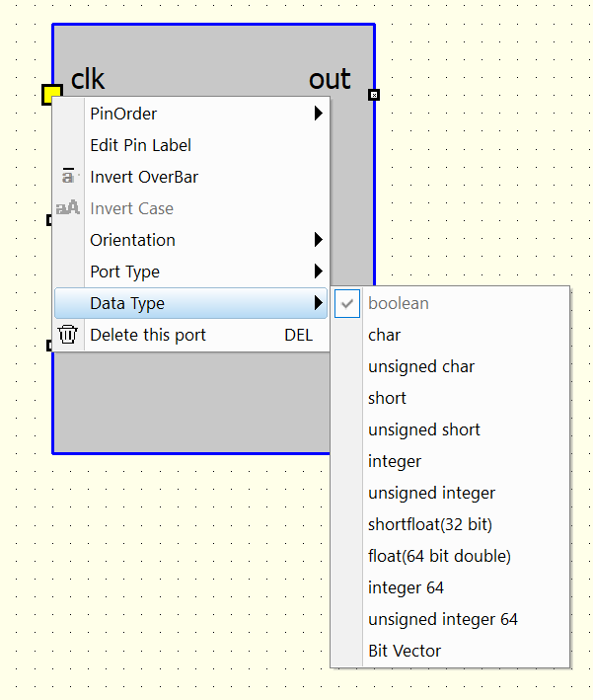Viewport: 593px width, 700px height.
Task: Set data type to unsigned char
Action: pyautogui.click(x=421, y=366)
